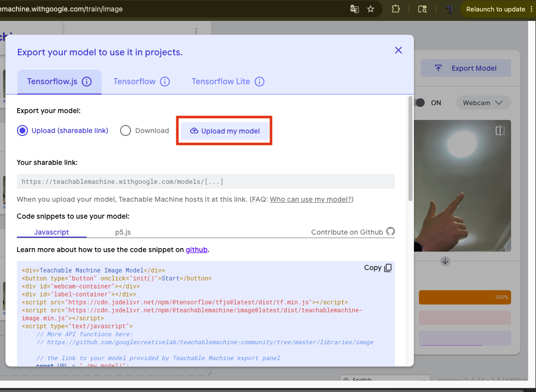Click the webcam preview image

[462, 186]
